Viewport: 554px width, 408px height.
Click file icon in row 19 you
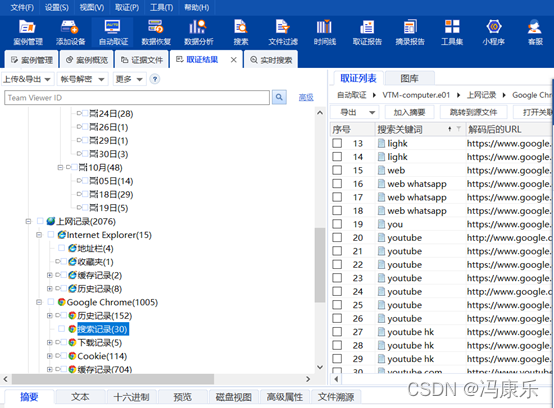coord(381,224)
